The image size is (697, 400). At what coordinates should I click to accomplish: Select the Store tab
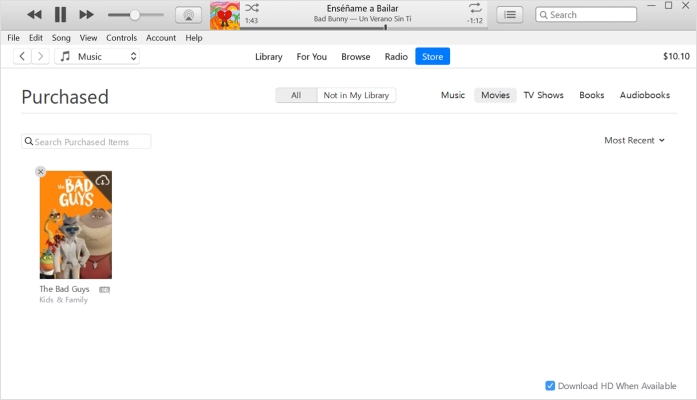[433, 56]
